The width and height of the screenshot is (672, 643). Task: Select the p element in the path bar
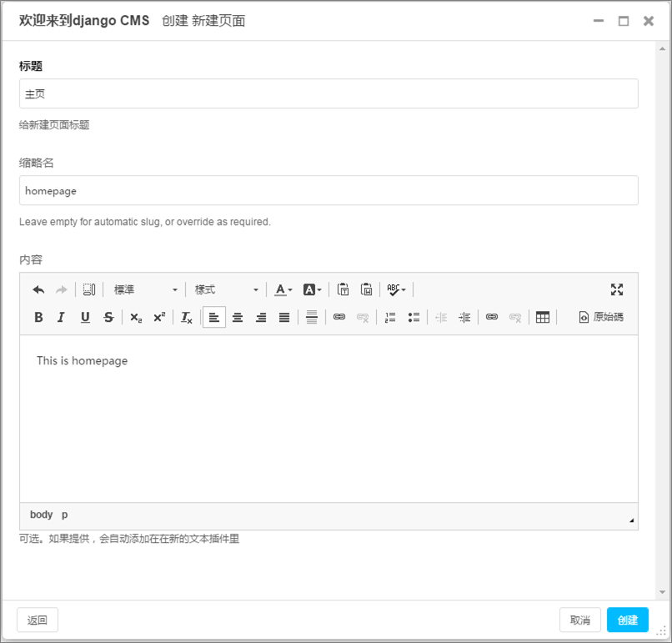click(65, 515)
